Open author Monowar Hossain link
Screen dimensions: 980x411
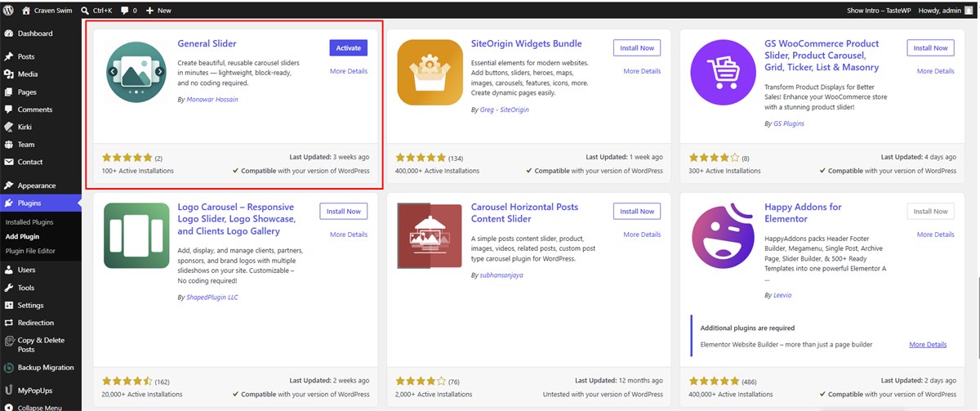(212, 100)
